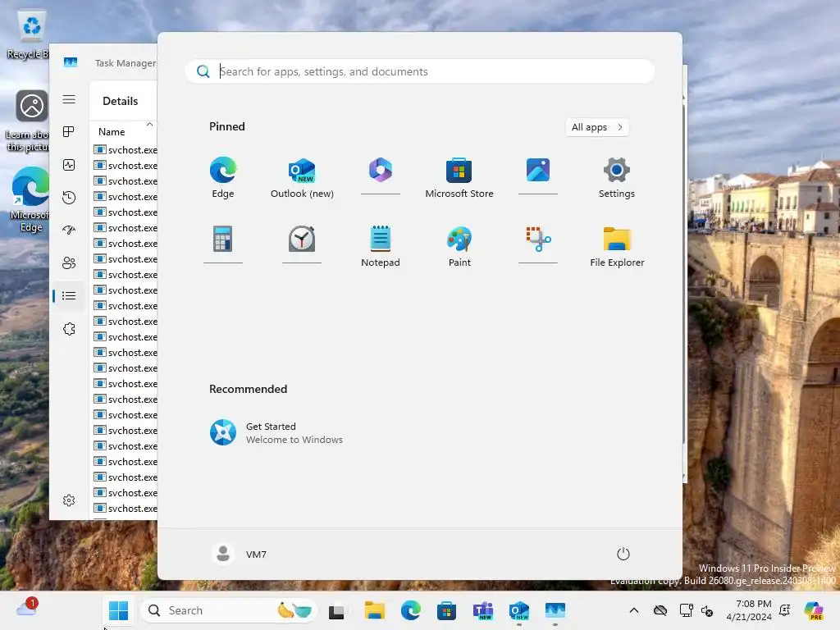The image size is (840, 630).
Task: Switch to Task Manager on the taskbar
Action: point(555,610)
